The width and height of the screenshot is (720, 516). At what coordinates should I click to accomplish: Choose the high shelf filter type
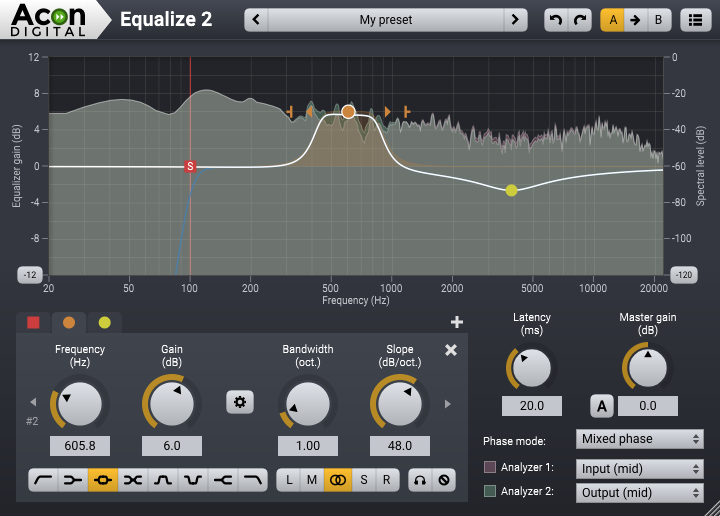(223, 480)
